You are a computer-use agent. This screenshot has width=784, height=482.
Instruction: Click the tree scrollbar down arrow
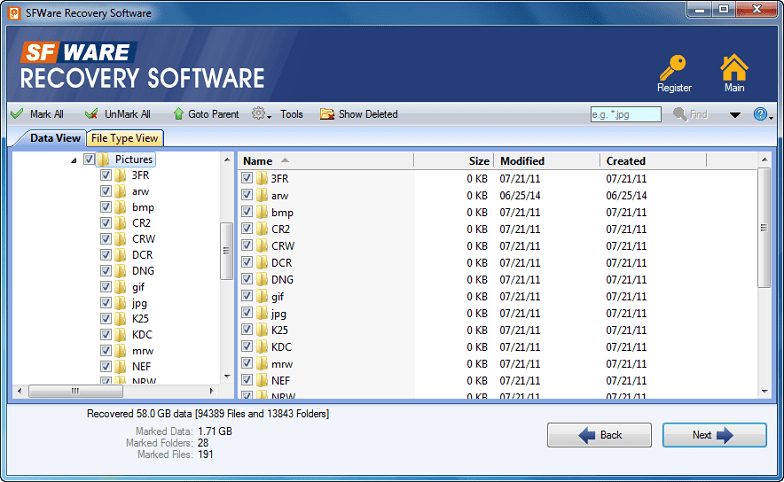(227, 376)
